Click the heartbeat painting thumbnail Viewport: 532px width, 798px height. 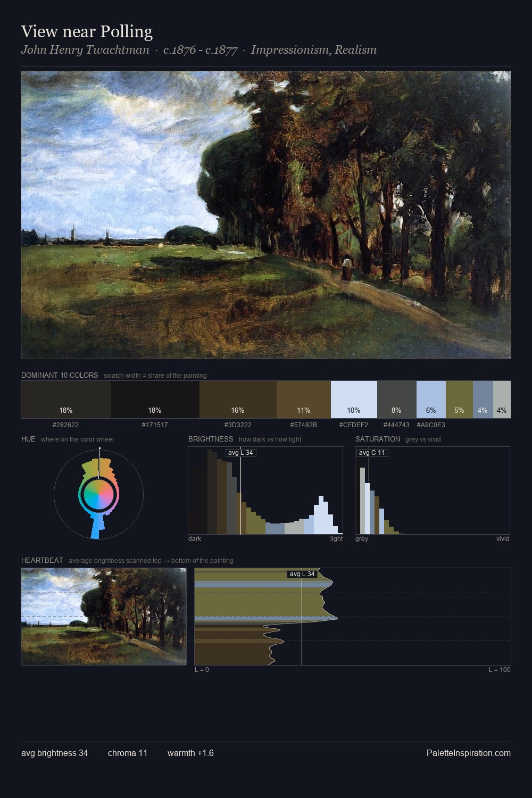104,617
